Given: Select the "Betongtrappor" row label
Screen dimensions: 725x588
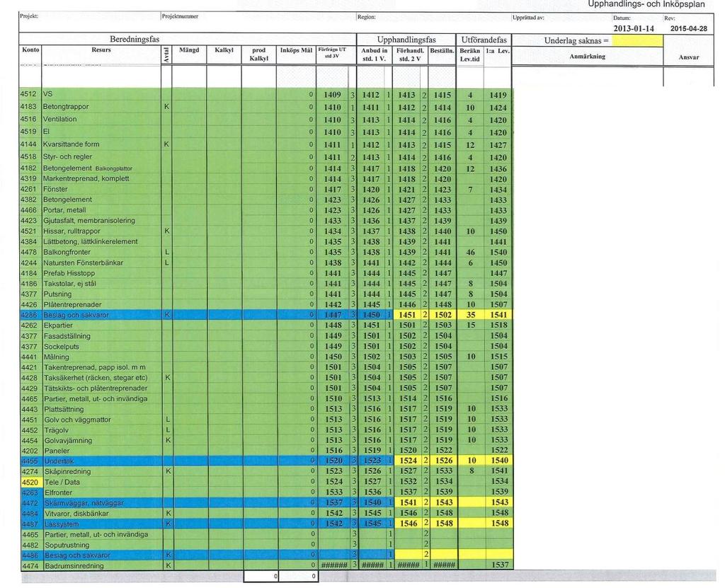Looking at the screenshot, I should pyautogui.click(x=66, y=106).
